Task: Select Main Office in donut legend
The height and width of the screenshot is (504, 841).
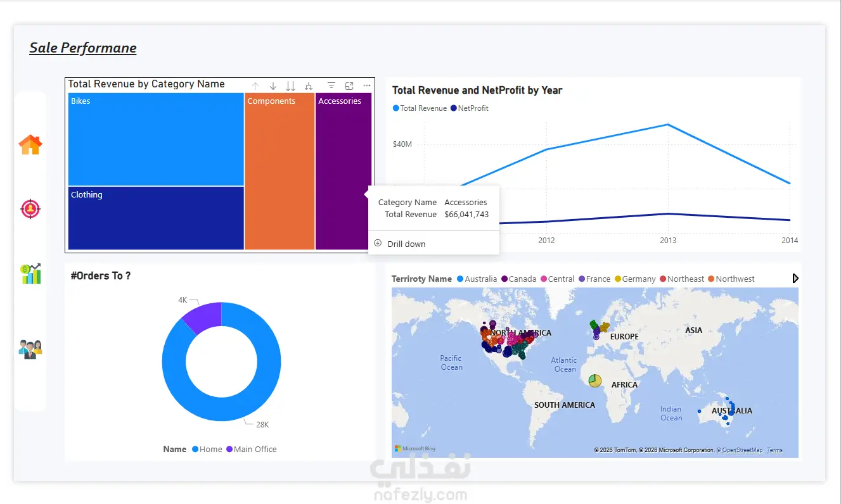Action: pos(252,449)
